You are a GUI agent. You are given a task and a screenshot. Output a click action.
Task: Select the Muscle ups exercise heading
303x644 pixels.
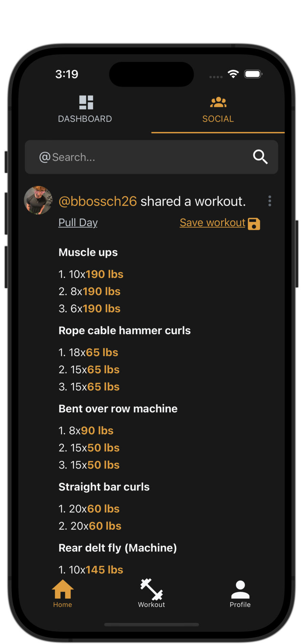point(88,253)
